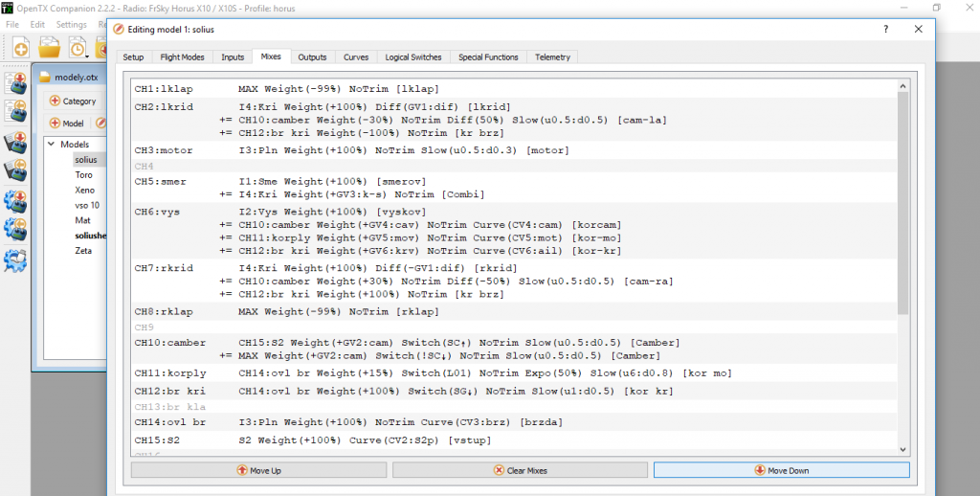Switch to the Logical Switches tab
This screenshot has width=980, height=496.
pyautogui.click(x=414, y=57)
